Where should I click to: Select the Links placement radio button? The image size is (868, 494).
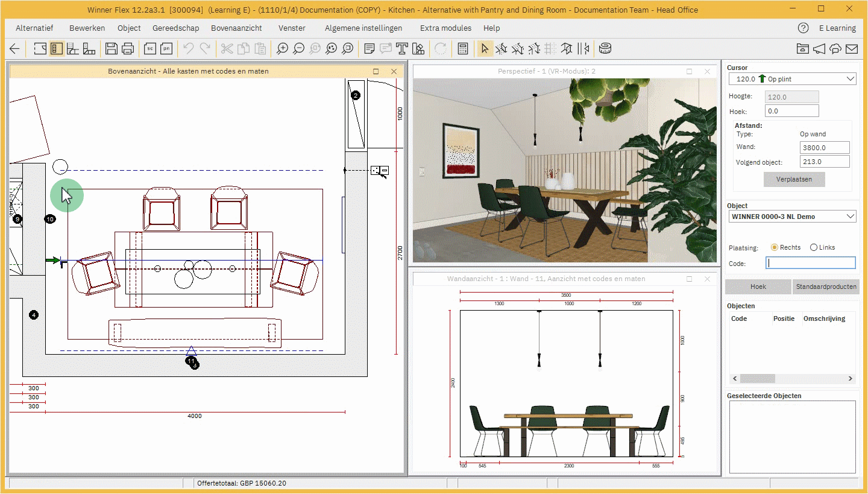click(814, 247)
